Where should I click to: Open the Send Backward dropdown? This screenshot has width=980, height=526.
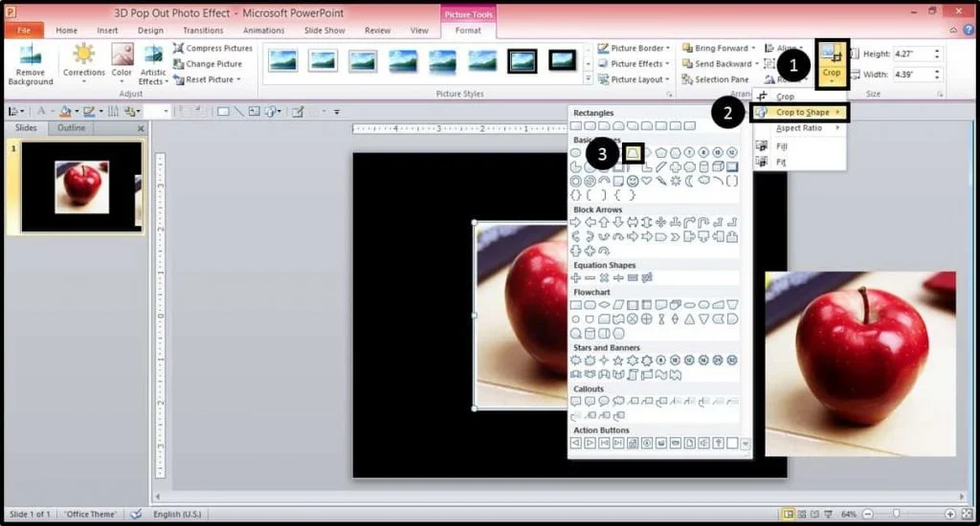tap(720, 64)
